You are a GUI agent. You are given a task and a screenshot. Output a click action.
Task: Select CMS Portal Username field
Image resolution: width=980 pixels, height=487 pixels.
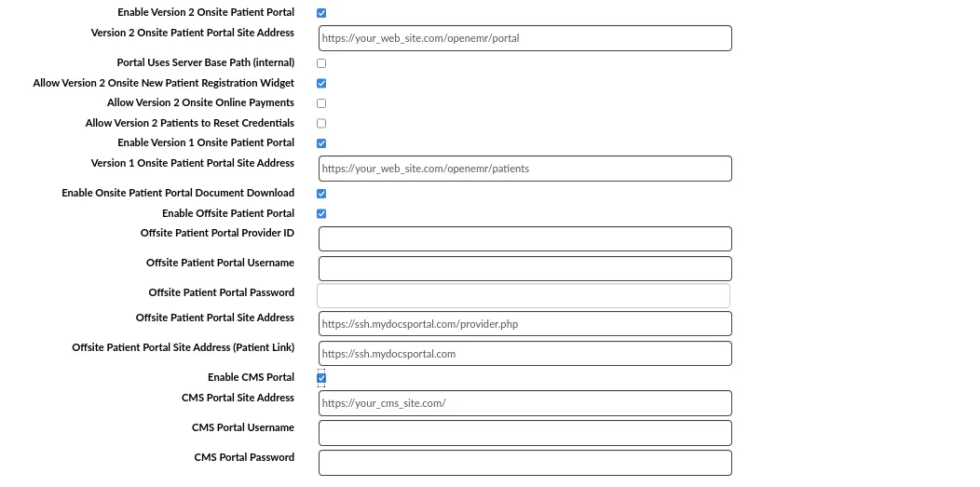[524, 433]
